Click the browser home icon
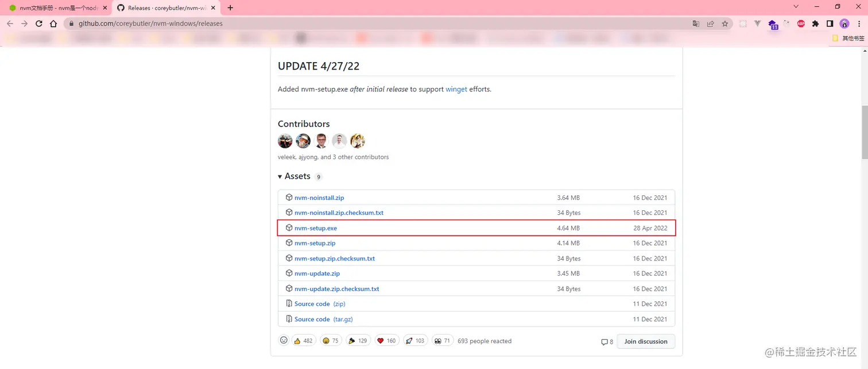 pos(53,24)
